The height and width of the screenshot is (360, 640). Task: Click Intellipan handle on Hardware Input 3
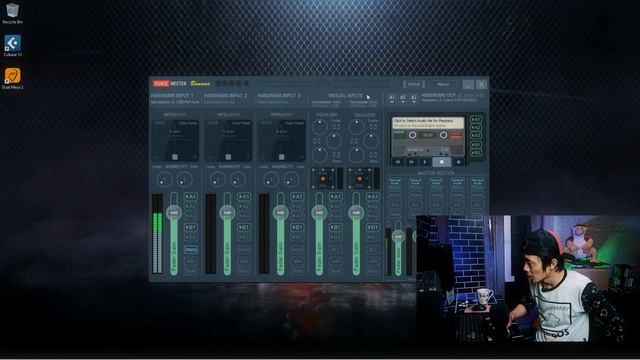(282, 157)
